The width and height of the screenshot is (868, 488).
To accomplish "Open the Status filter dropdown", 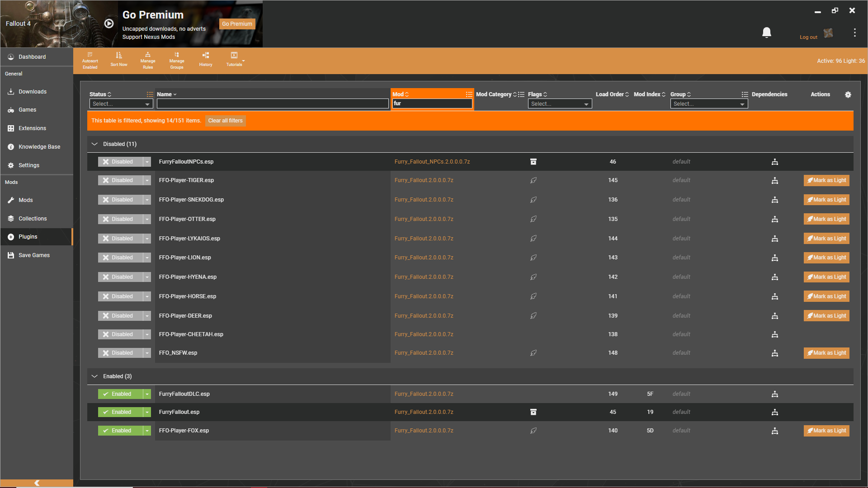I will (x=121, y=104).
